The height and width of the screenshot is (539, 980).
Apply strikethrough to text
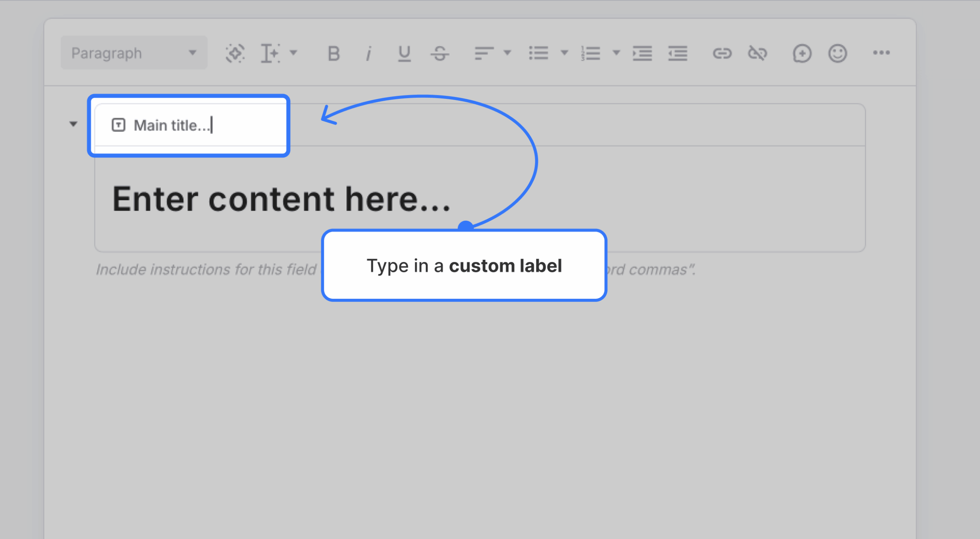coord(439,53)
